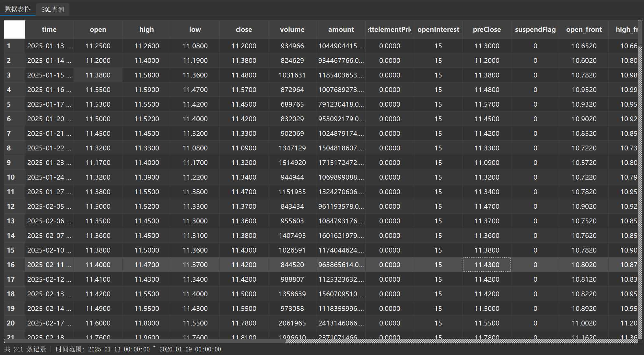
Task: Select row header number 5
Action: click(x=9, y=104)
